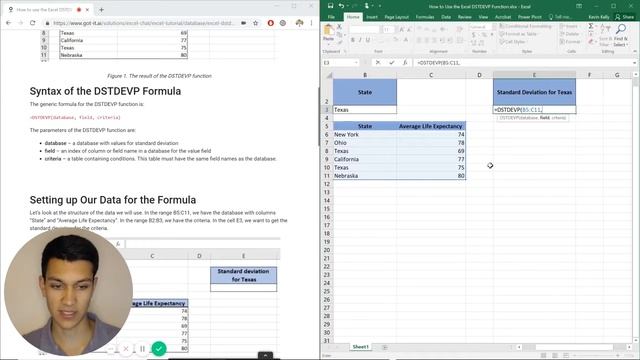Screen dimensions: 640x360
Task: Click the AutoSum sigma icon
Action: point(591,26)
